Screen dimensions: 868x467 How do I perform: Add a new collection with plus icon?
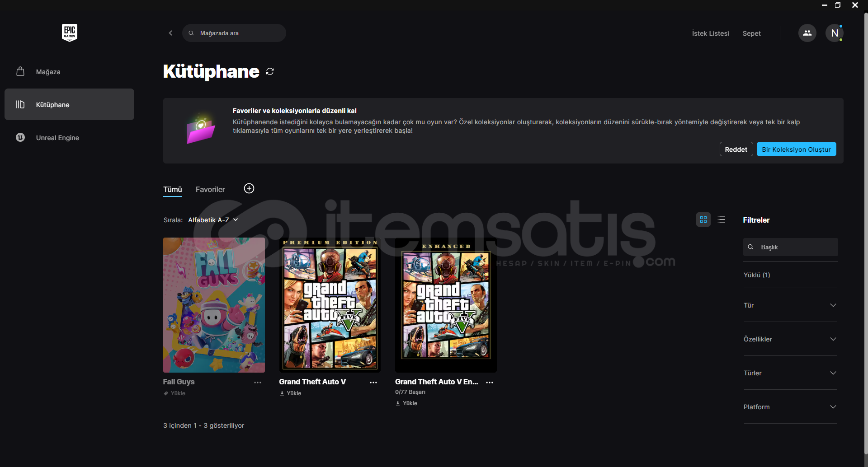pyautogui.click(x=249, y=188)
